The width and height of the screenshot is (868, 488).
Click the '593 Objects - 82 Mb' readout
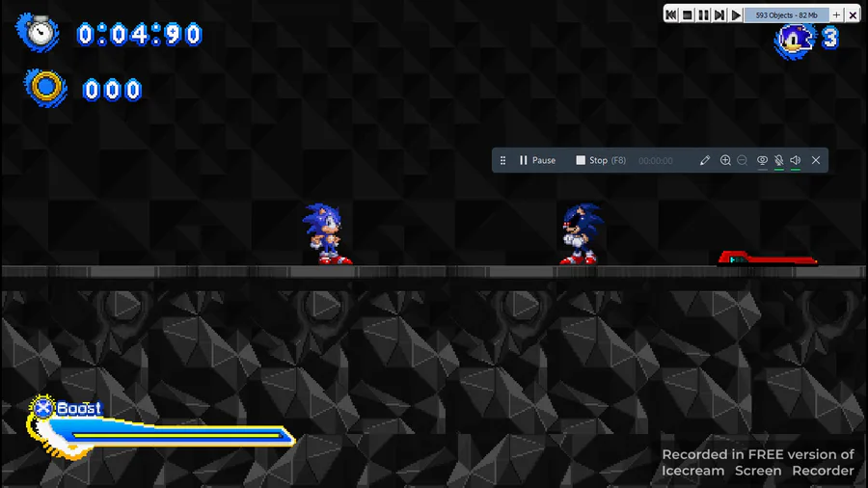(786, 14)
